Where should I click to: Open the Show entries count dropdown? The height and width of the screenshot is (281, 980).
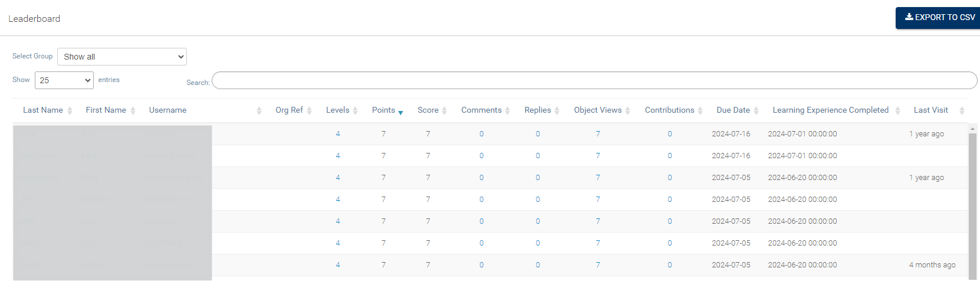[64, 80]
